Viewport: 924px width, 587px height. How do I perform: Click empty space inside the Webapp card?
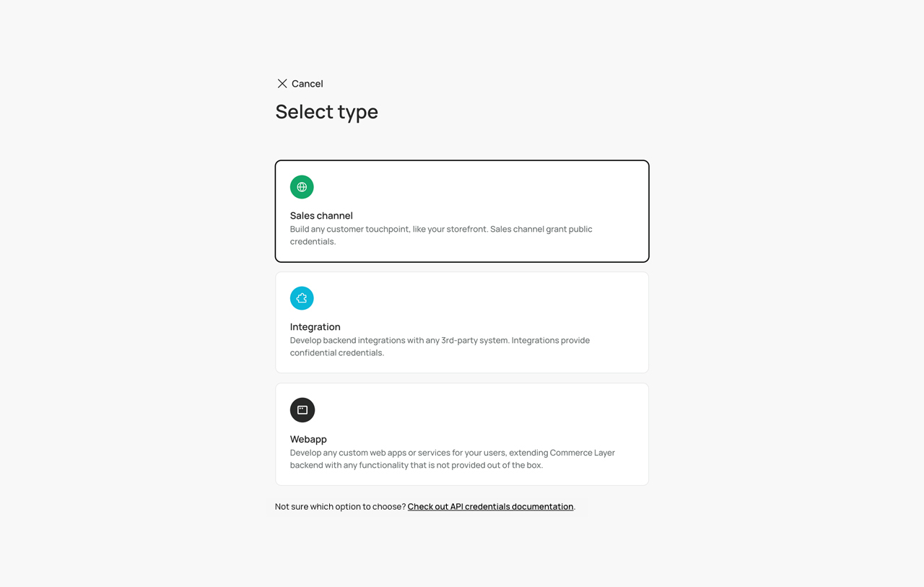point(505,412)
